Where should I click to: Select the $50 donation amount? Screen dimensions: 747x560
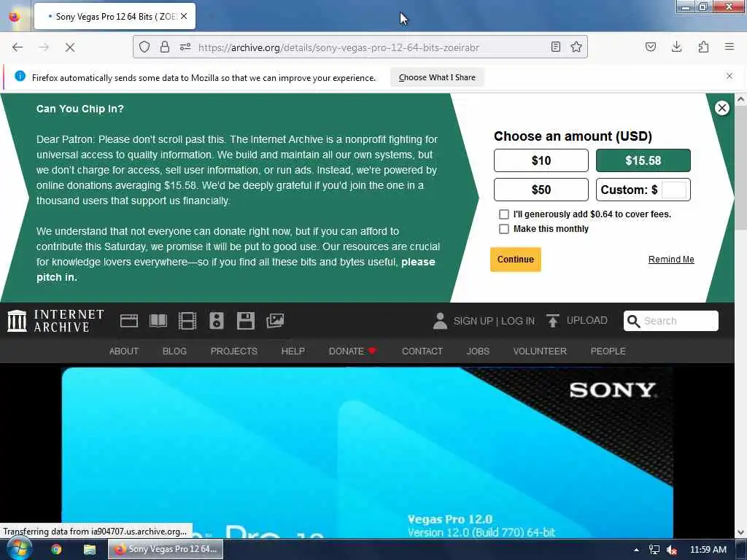pyautogui.click(x=541, y=190)
